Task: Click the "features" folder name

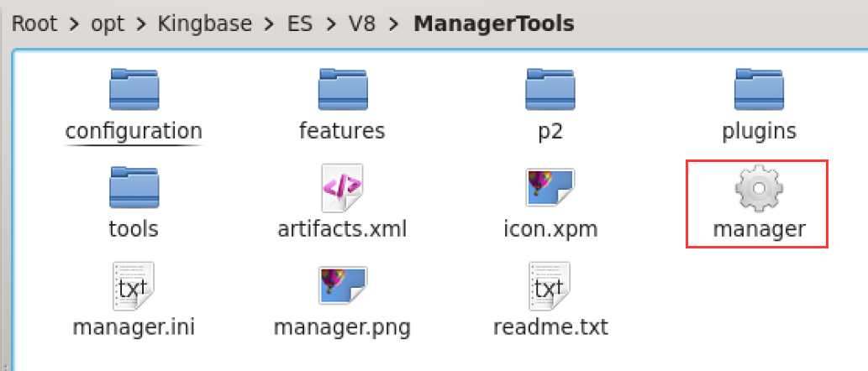Action: pyautogui.click(x=342, y=131)
